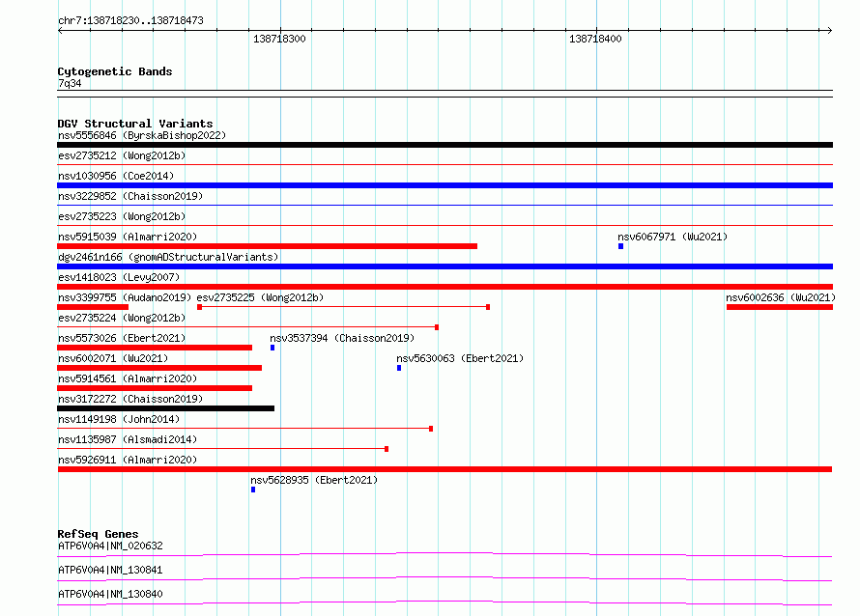Select the RefSeq Genes track title
Image resolution: width=860 pixels, height=616 pixels.
tap(98, 534)
